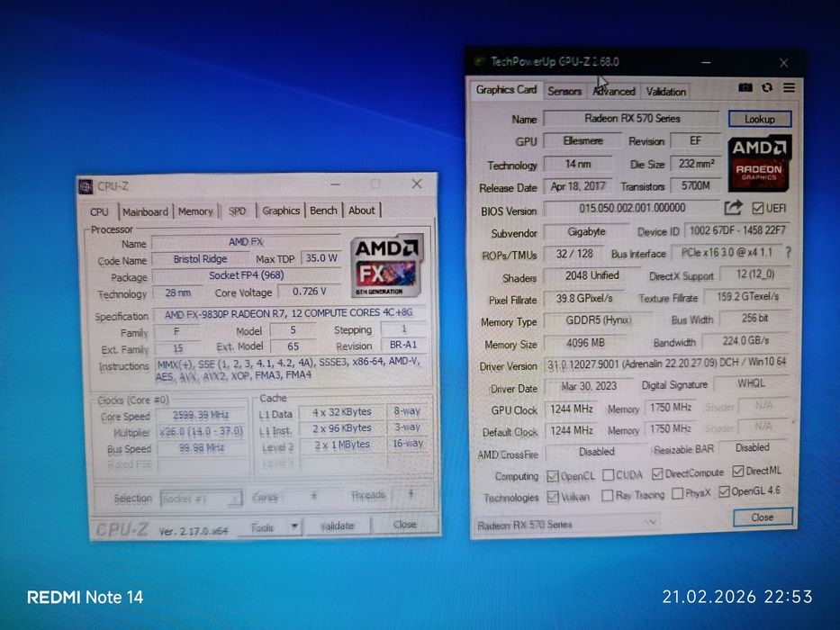840x630 pixels.
Task: Click the Bandwidth value 224.0 GB/s
Action: pyautogui.click(x=745, y=340)
